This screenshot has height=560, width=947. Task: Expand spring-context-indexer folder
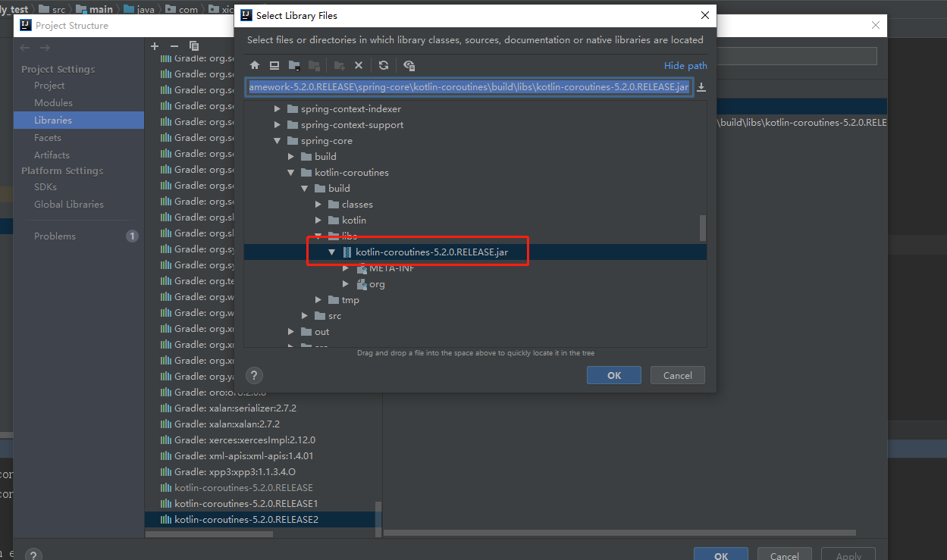point(278,109)
